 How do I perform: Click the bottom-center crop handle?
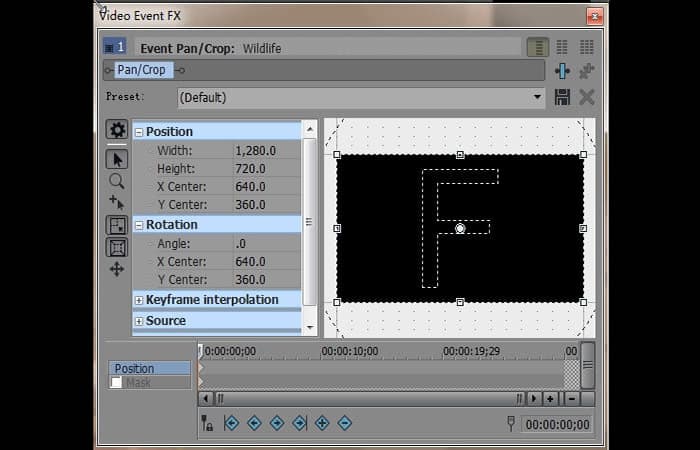click(460, 303)
